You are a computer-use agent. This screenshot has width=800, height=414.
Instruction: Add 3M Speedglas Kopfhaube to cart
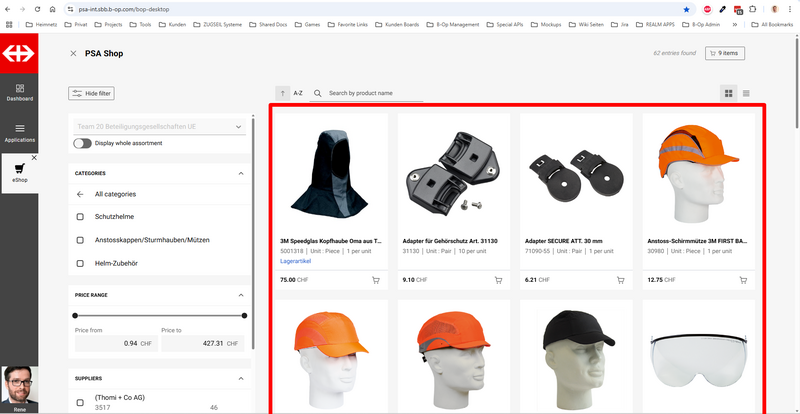(376, 280)
